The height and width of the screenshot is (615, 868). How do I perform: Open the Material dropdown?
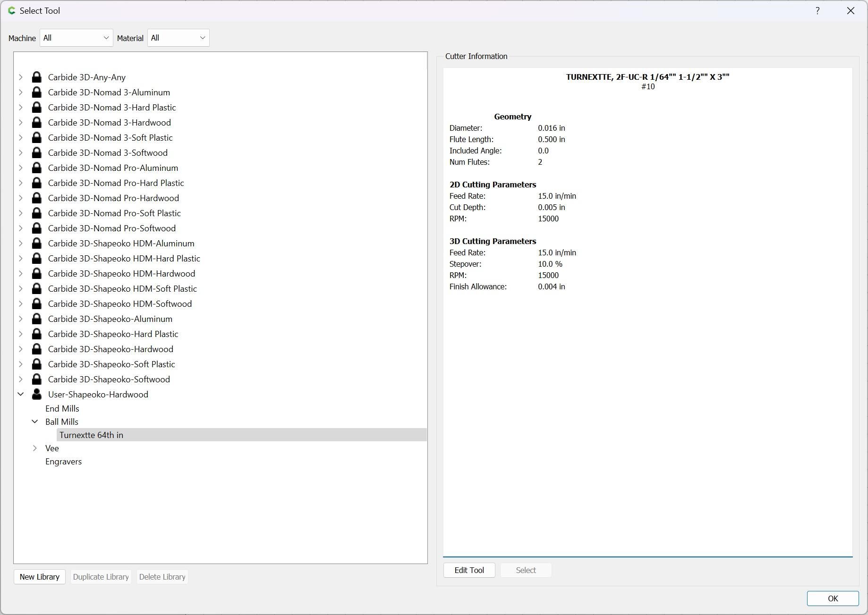pos(179,38)
